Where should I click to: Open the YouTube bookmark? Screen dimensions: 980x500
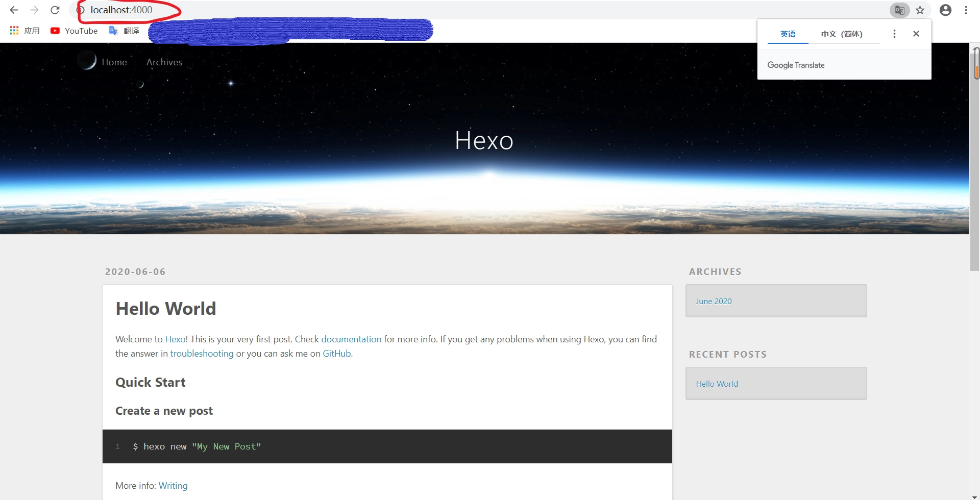tap(74, 31)
